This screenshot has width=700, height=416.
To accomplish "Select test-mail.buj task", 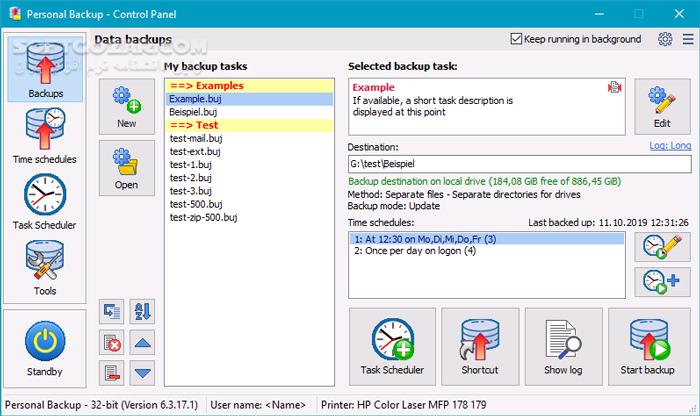I will [x=250, y=138].
